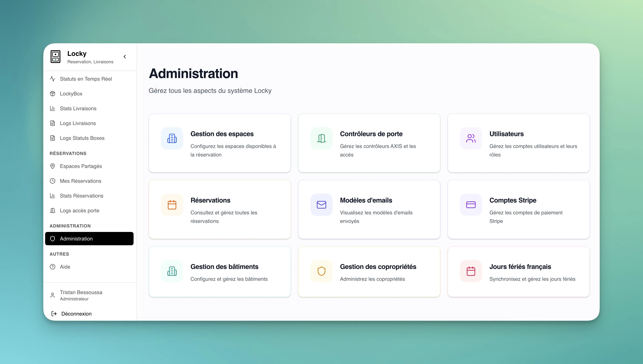The height and width of the screenshot is (364, 643).
Task: Click the Logs accès porte door icon
Action: [x=53, y=210]
